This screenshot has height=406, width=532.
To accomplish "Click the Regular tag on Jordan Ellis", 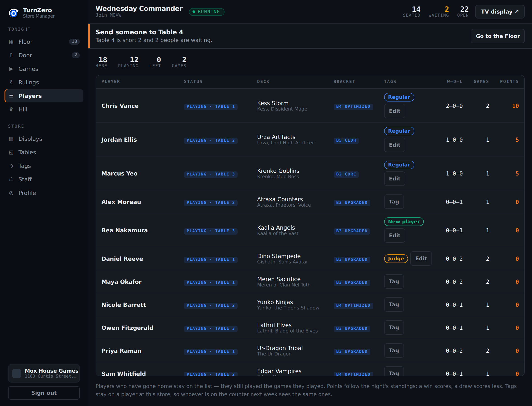I will point(399,131).
